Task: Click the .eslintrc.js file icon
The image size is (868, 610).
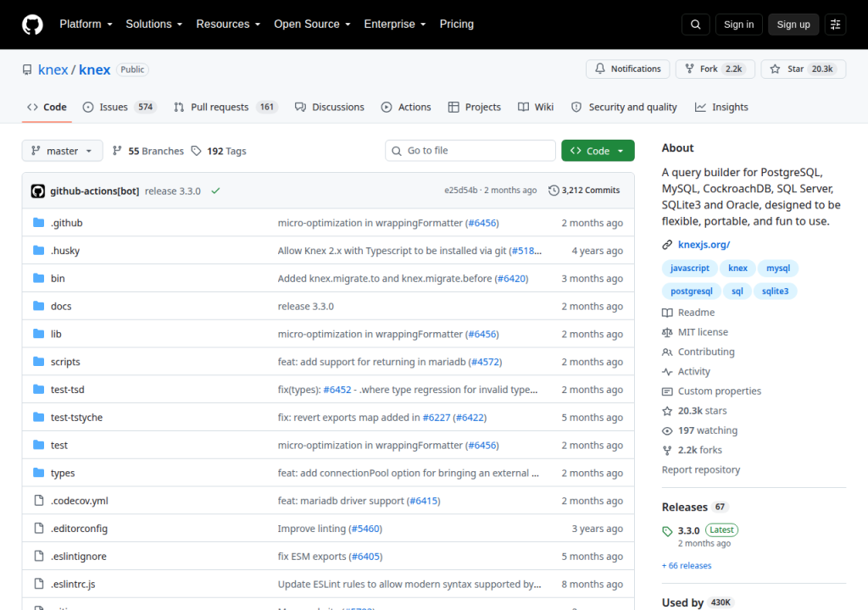Action: [39, 584]
